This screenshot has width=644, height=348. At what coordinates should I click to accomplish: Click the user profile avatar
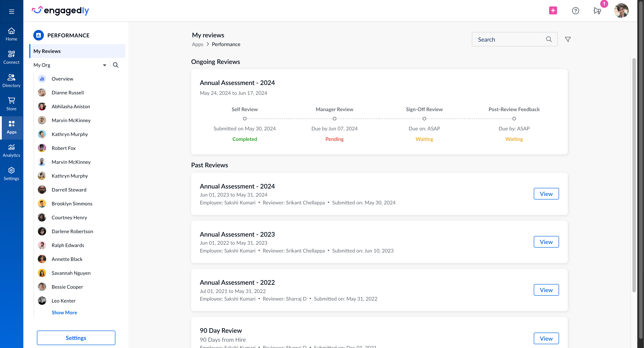(x=621, y=11)
